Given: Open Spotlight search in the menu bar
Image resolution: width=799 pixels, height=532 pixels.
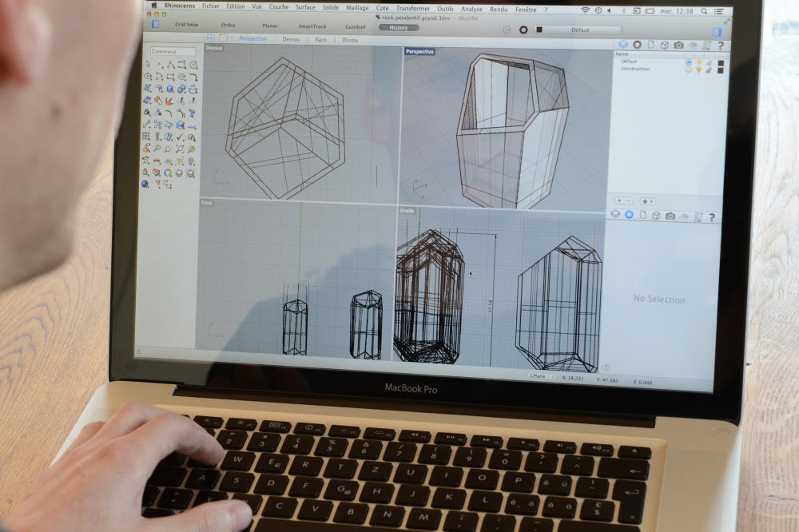Looking at the screenshot, I should [x=704, y=10].
